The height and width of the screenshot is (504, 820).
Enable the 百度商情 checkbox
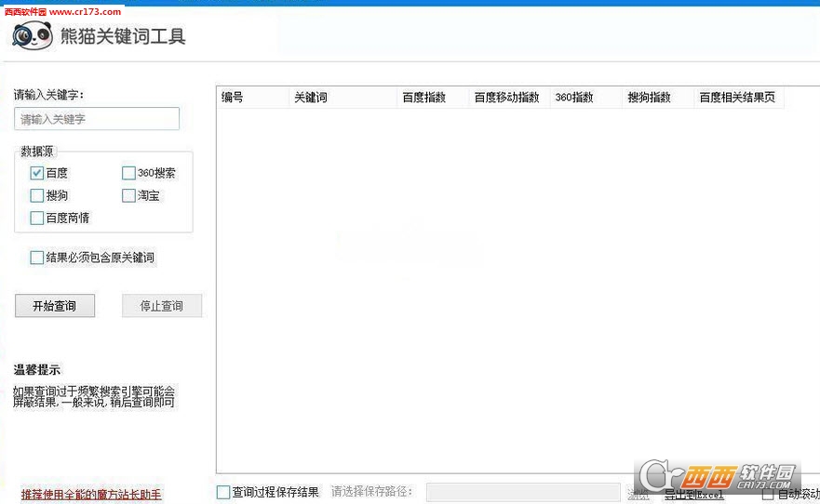coord(36,218)
